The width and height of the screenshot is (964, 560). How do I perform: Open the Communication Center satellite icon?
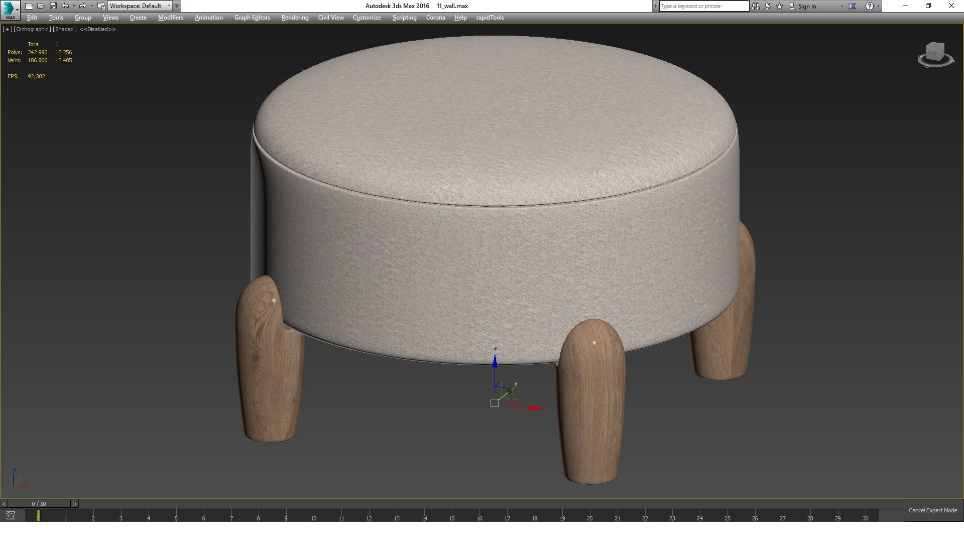[767, 6]
